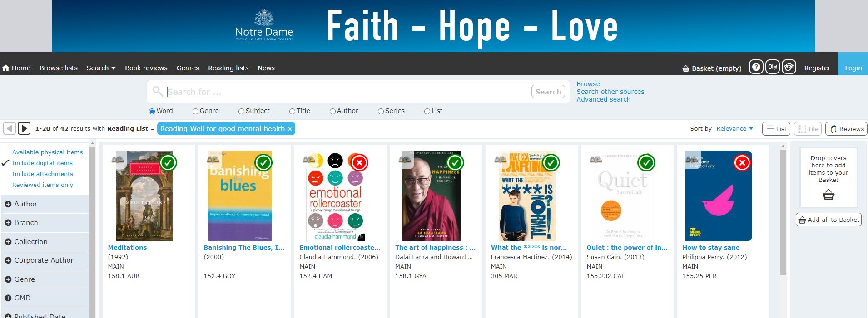Expand the Genre filter section
This screenshot has width=868, height=318.
[x=45, y=279]
